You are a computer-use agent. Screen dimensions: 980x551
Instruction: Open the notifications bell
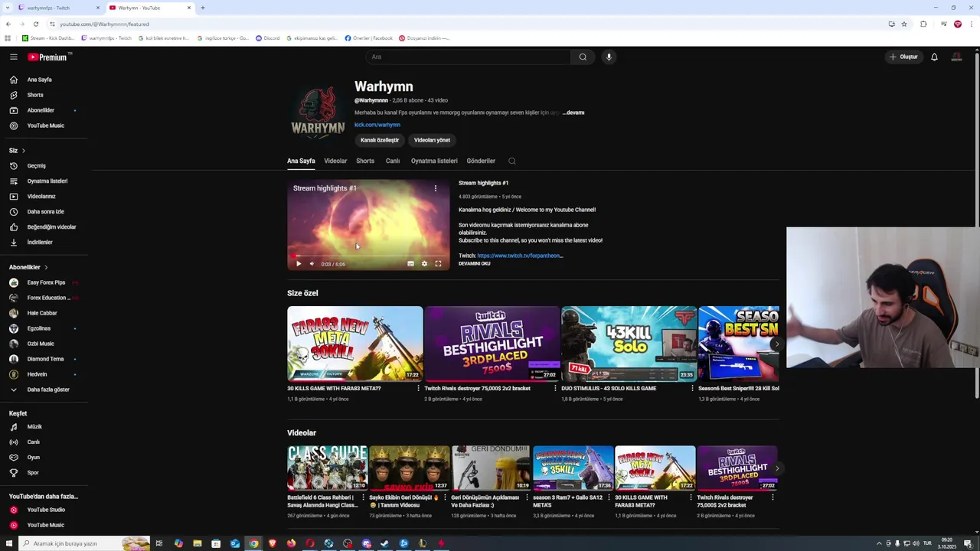point(934,57)
